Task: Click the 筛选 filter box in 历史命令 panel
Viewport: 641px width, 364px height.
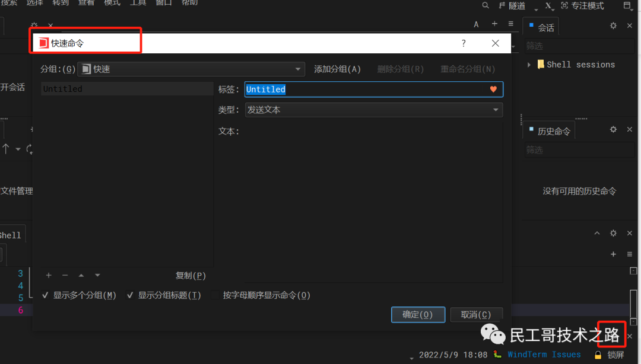Action: click(579, 150)
